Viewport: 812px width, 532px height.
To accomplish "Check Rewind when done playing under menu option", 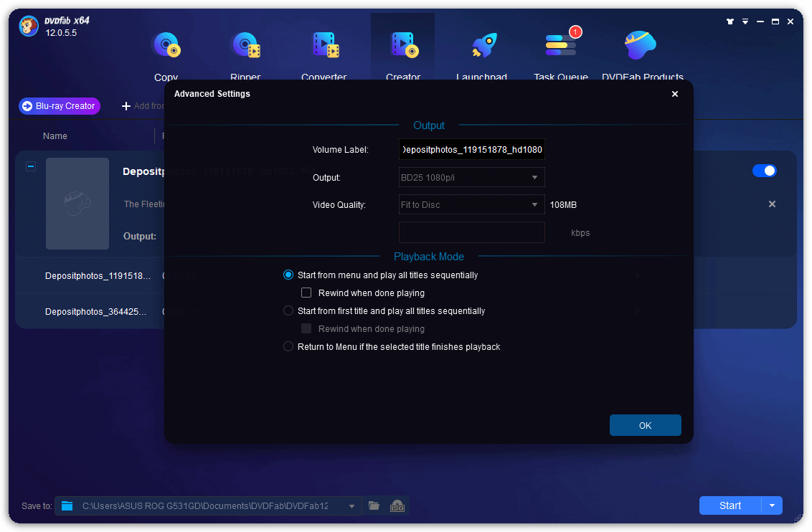I will 306,293.
